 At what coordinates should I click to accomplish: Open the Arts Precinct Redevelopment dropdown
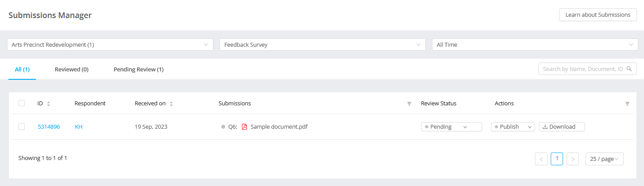click(x=110, y=45)
